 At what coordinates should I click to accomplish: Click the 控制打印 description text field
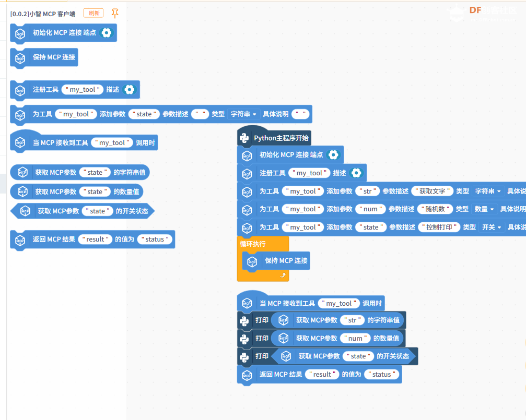click(x=439, y=227)
